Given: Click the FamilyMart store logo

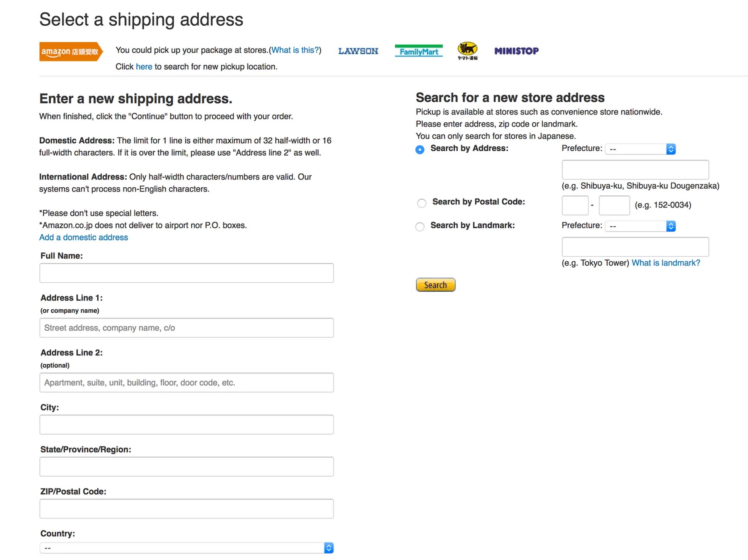Looking at the screenshot, I should [418, 51].
